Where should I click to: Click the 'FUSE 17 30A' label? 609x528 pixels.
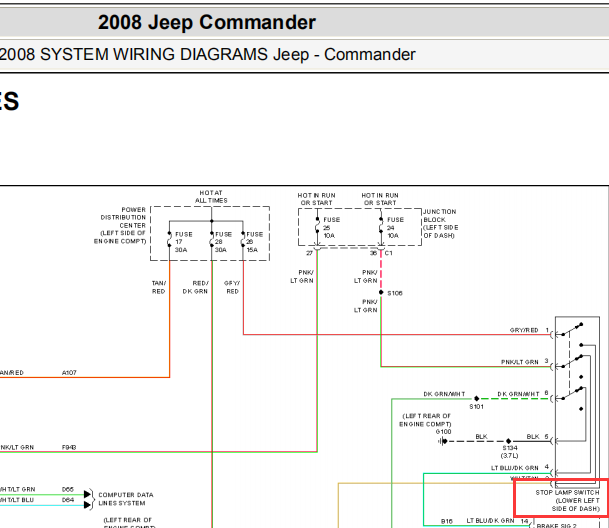tap(183, 242)
